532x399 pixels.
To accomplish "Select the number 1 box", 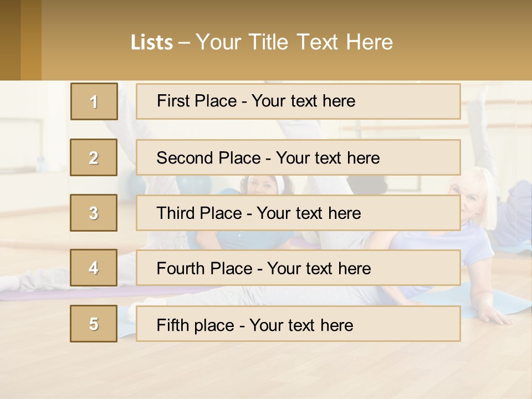I will pos(94,101).
